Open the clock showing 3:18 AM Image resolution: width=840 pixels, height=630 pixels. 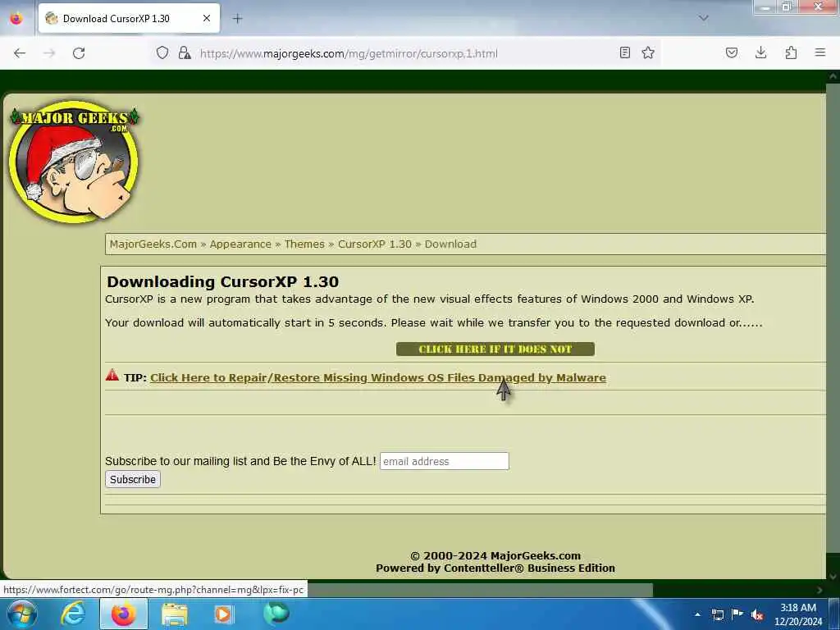tap(798, 614)
